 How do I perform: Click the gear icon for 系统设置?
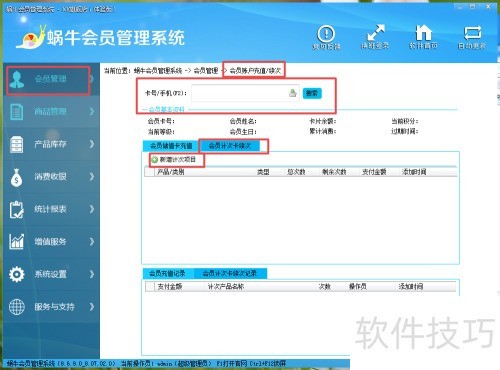point(16,274)
